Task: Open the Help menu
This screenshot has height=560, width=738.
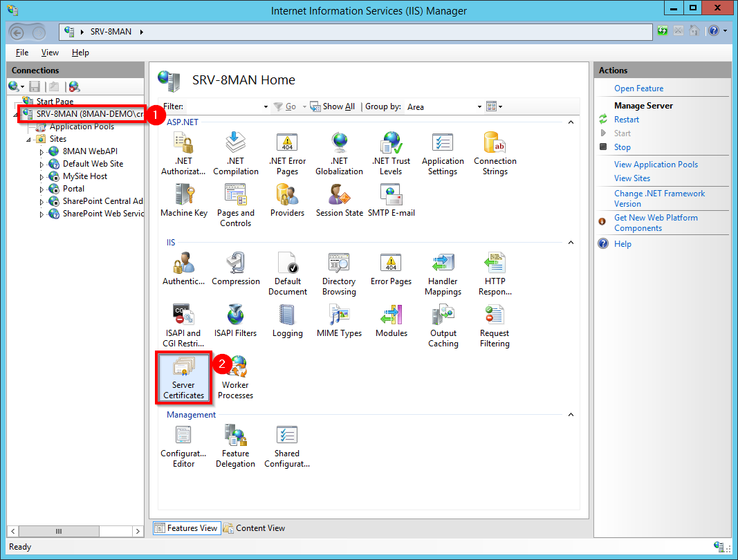Action: (x=80, y=53)
